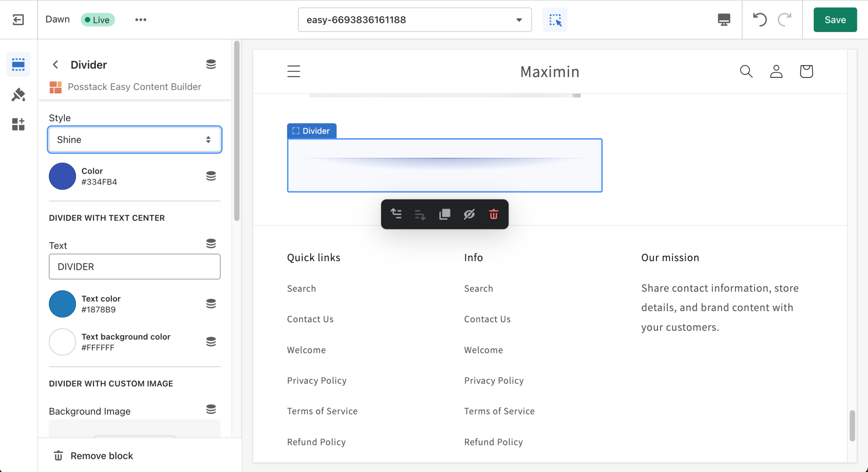Open the Sections panel in the left sidebar
The width and height of the screenshot is (868, 472).
[x=18, y=64]
